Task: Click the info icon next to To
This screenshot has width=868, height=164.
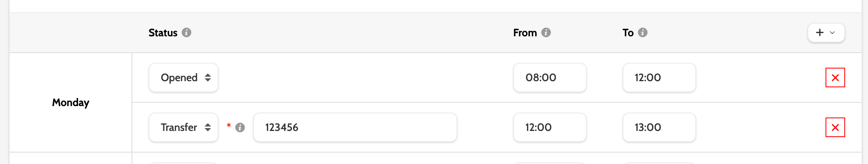Action: (643, 33)
